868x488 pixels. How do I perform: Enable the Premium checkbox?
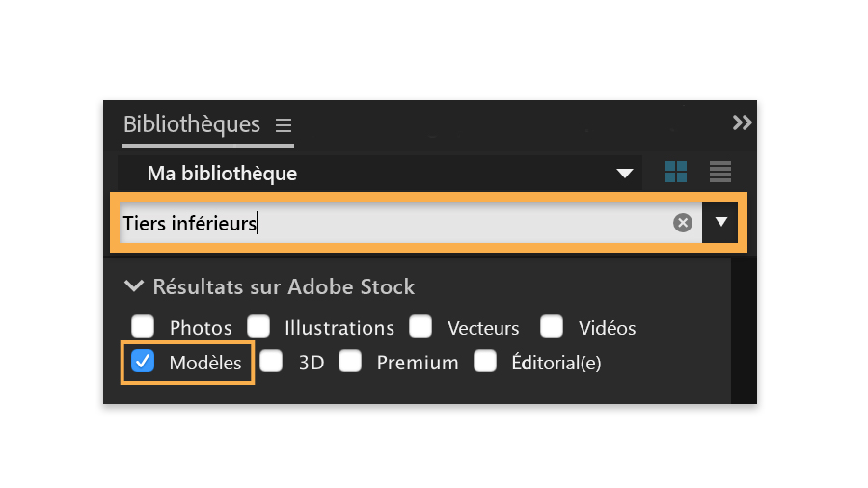(350, 362)
